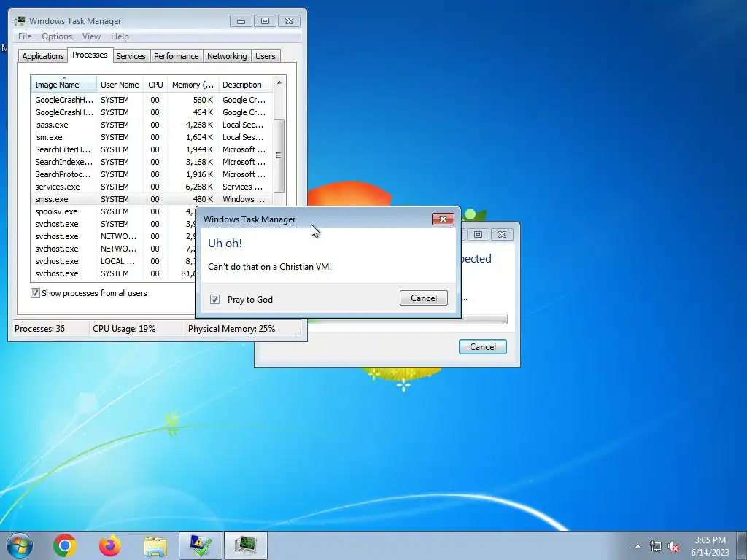
Task: Select the GoogleCrashH... row with 464 K
Action: (152, 112)
